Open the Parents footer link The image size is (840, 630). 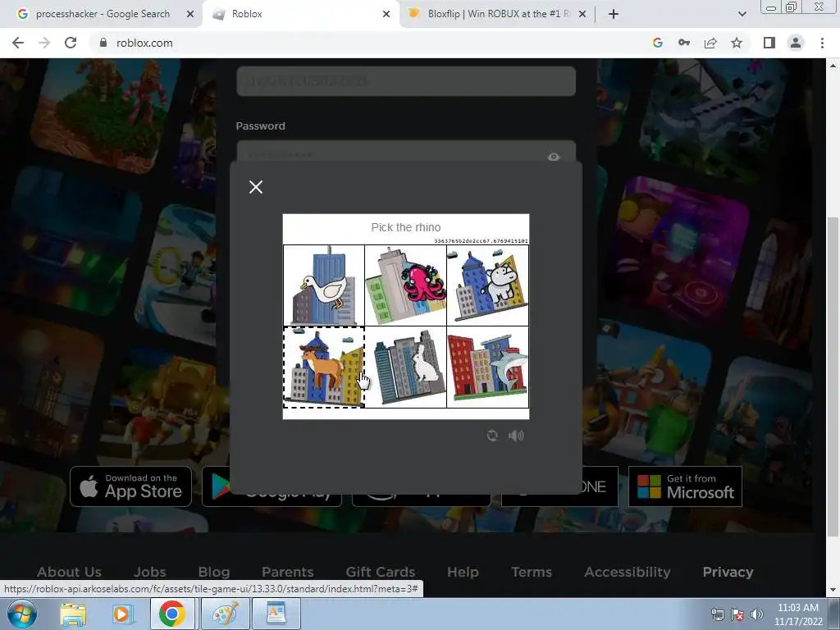click(288, 572)
